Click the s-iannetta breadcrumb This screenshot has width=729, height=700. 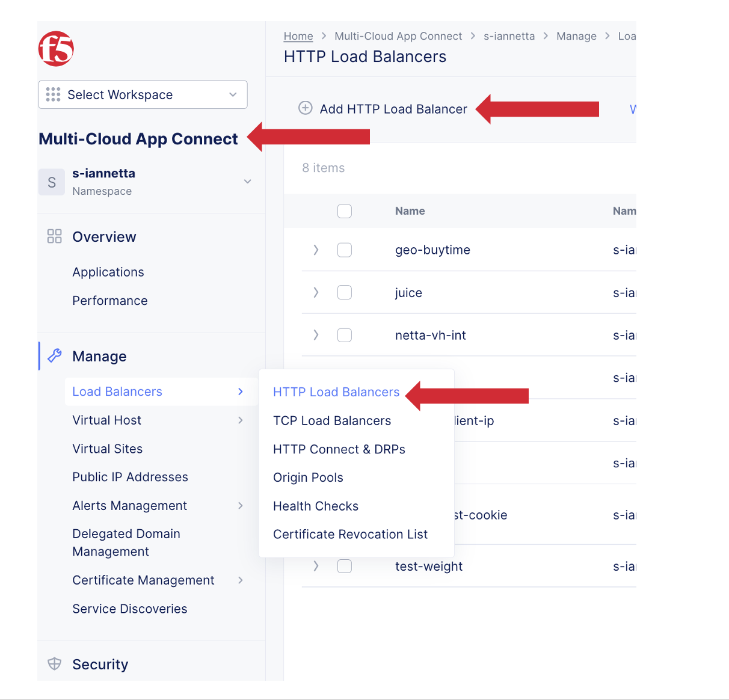[x=509, y=36]
